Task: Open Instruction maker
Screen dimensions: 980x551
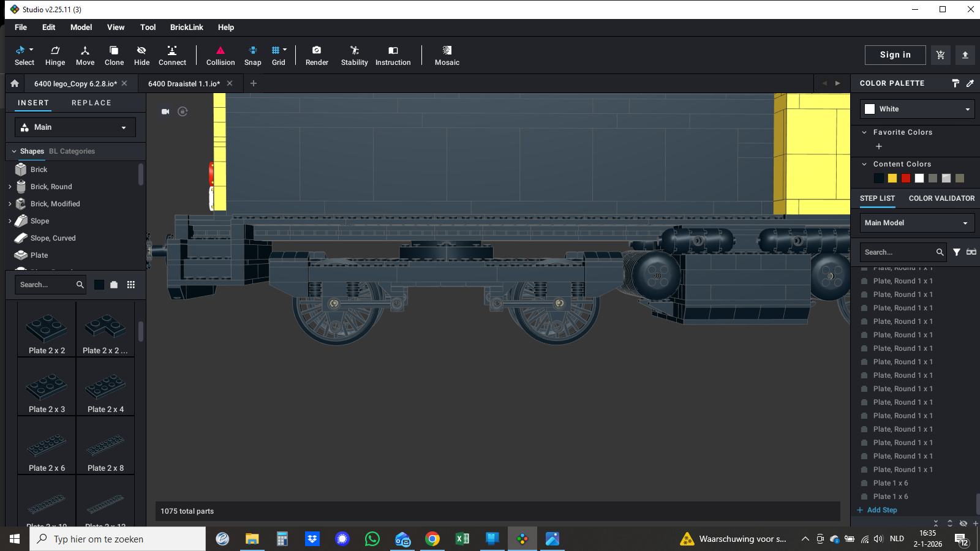Action: tap(393, 55)
